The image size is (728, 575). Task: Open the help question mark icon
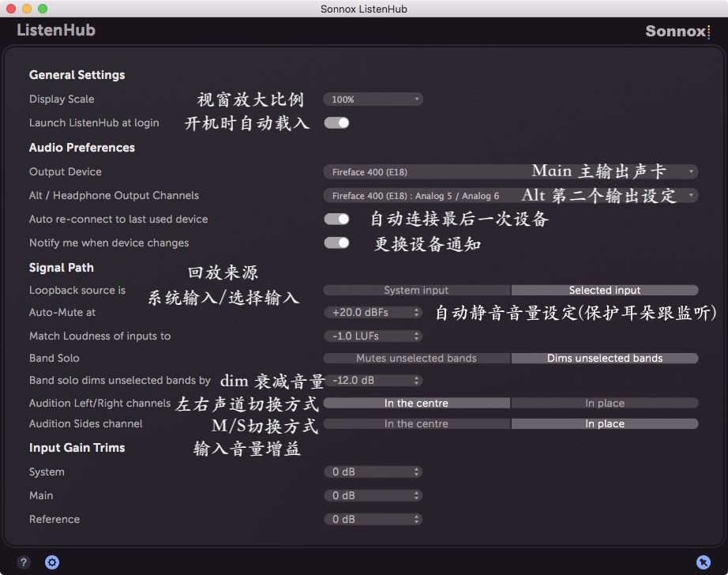(x=23, y=562)
